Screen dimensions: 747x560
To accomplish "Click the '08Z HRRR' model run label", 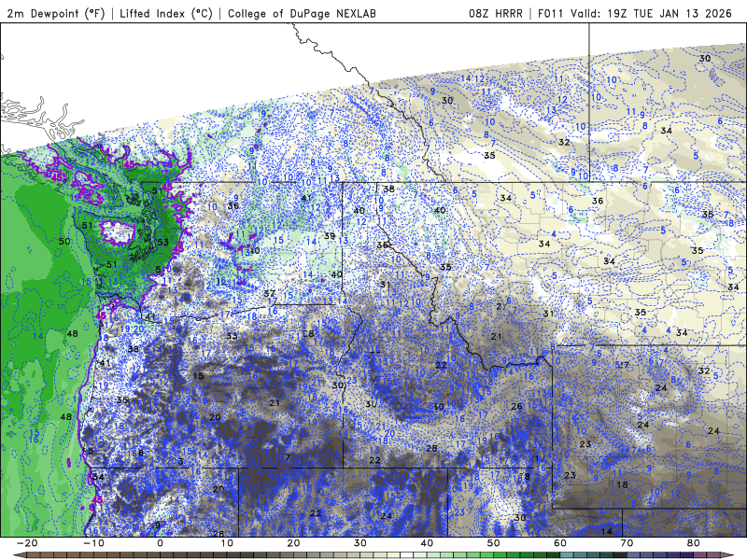I will tap(496, 13).
